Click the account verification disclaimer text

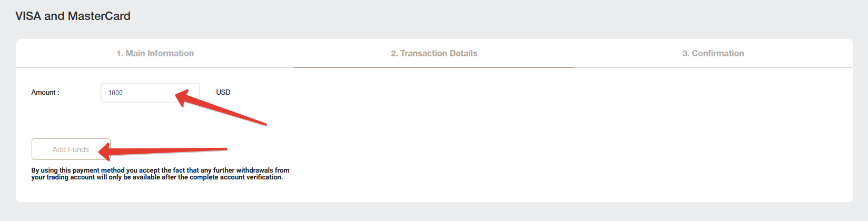[x=160, y=174]
